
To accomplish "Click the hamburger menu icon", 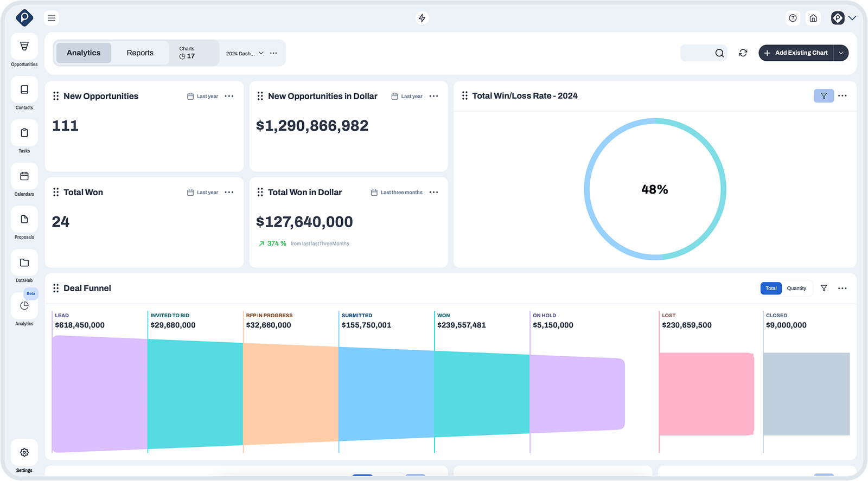I will click(52, 18).
